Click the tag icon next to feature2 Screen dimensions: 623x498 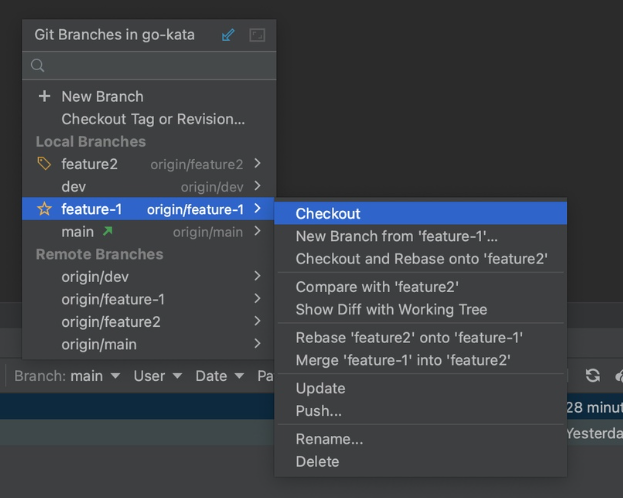tap(44, 164)
